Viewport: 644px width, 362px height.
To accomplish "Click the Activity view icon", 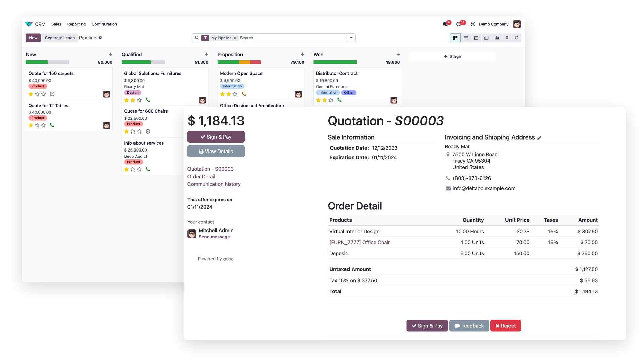I will [516, 38].
